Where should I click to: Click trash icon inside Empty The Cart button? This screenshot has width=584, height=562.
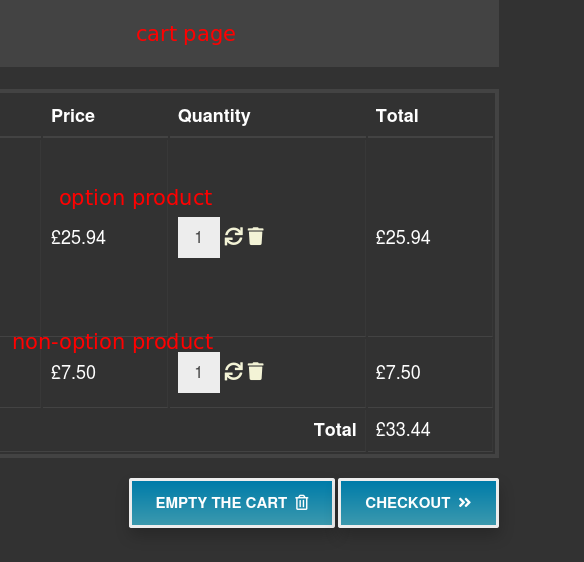pos(302,502)
